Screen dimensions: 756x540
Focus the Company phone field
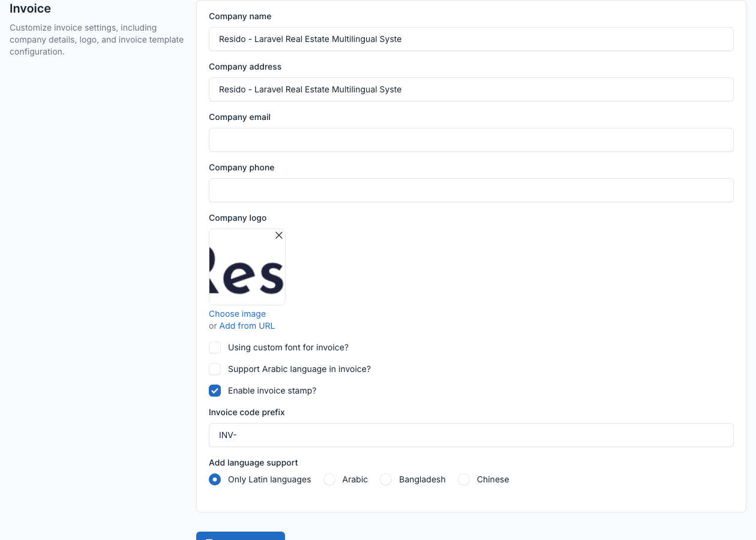tap(471, 190)
